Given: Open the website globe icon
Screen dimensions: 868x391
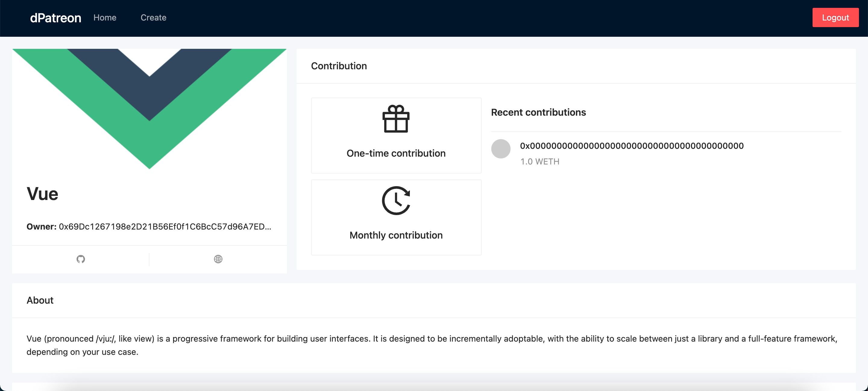Looking at the screenshot, I should 218,259.
